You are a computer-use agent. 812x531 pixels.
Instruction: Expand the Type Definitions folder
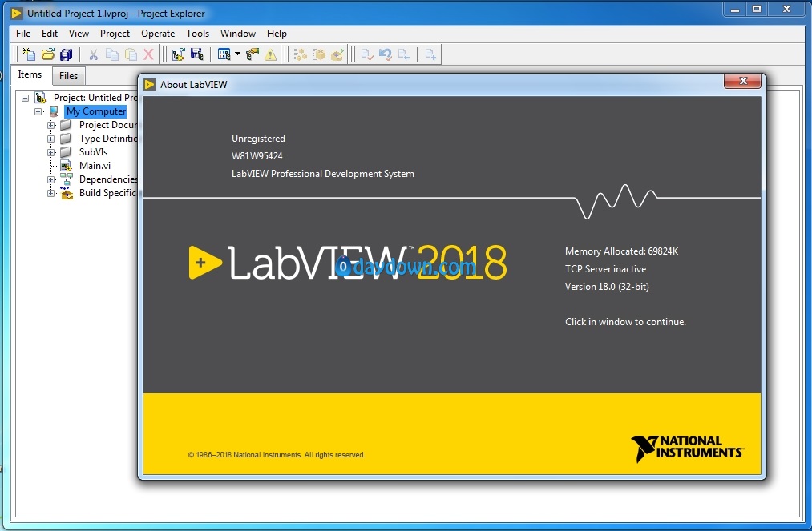pyautogui.click(x=51, y=139)
